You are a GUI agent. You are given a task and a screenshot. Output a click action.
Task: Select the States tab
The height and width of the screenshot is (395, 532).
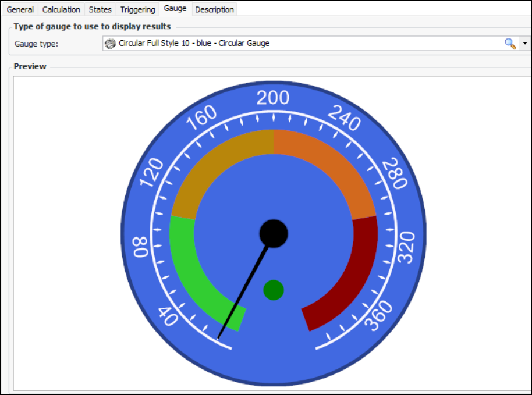[x=100, y=9]
